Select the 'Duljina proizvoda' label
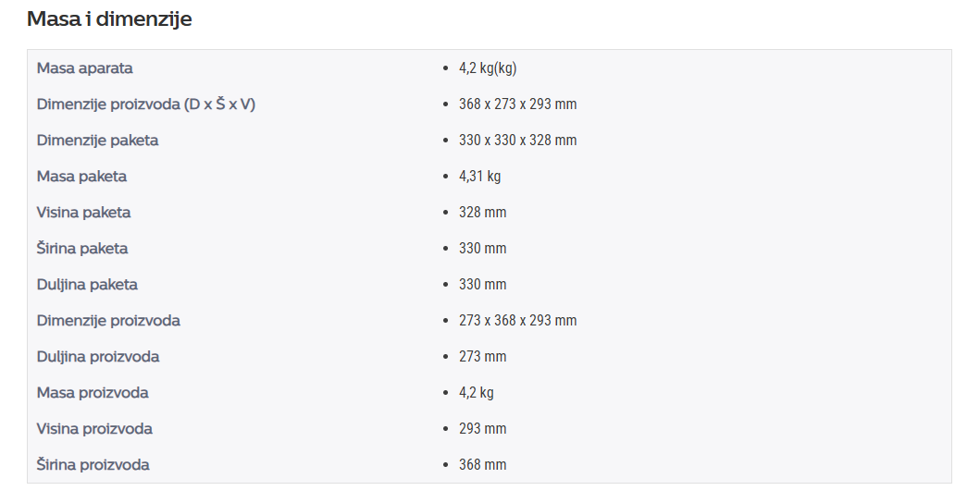This screenshot has width=980, height=503. click(x=98, y=357)
